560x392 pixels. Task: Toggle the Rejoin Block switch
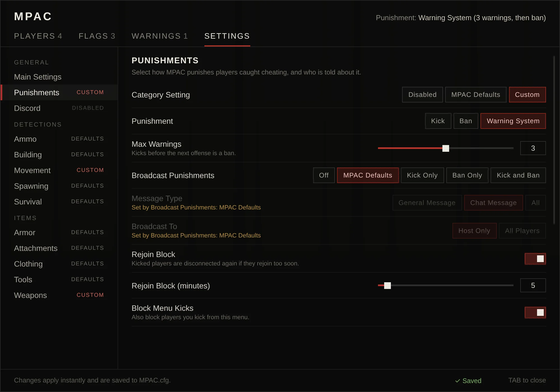(535, 259)
